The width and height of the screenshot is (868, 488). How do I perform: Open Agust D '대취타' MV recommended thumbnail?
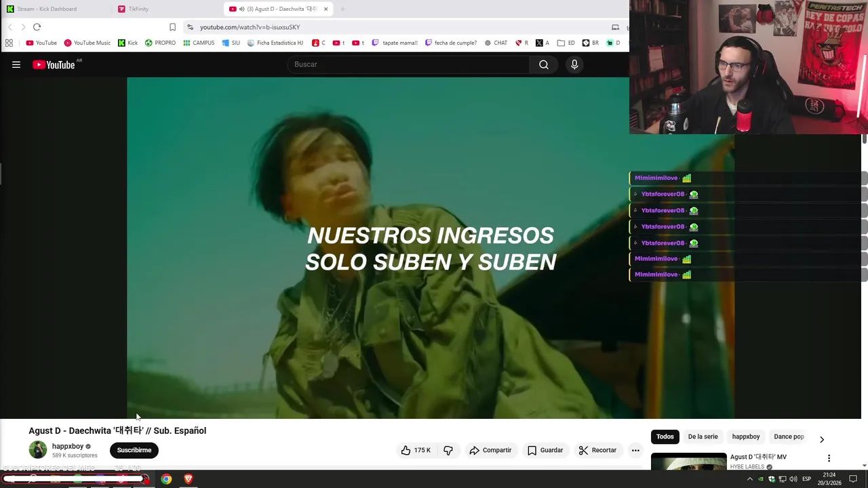coord(689,462)
